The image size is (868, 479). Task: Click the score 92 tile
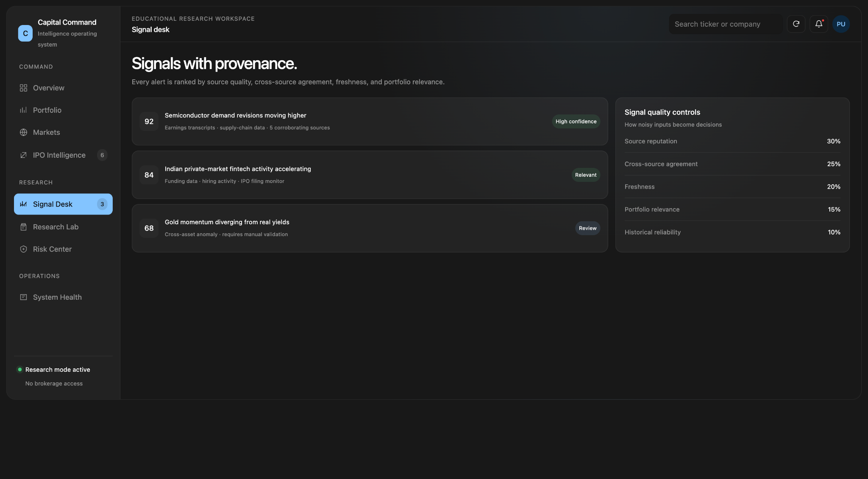click(149, 122)
